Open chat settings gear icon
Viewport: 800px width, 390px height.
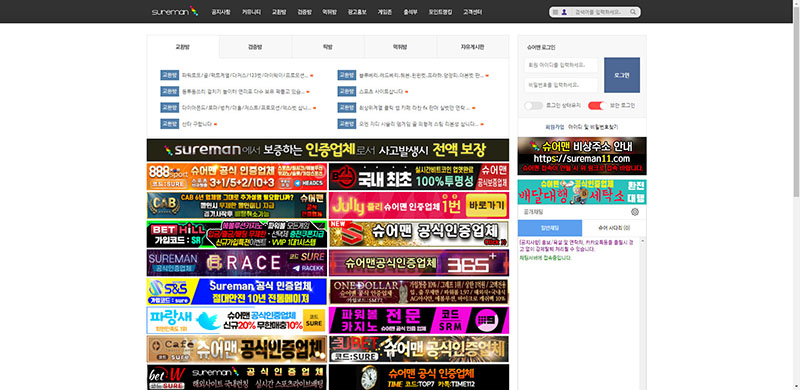(x=635, y=212)
